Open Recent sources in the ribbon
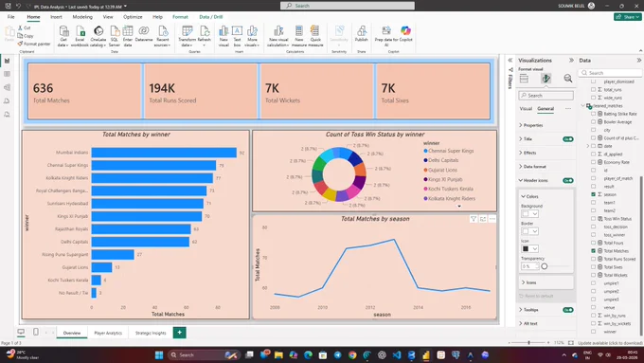The image size is (644, 363). coord(163,36)
